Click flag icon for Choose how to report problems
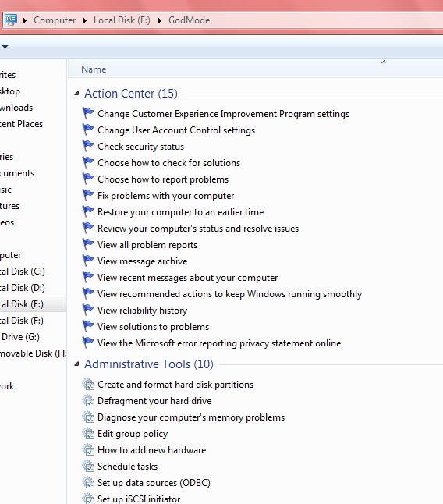 point(87,179)
